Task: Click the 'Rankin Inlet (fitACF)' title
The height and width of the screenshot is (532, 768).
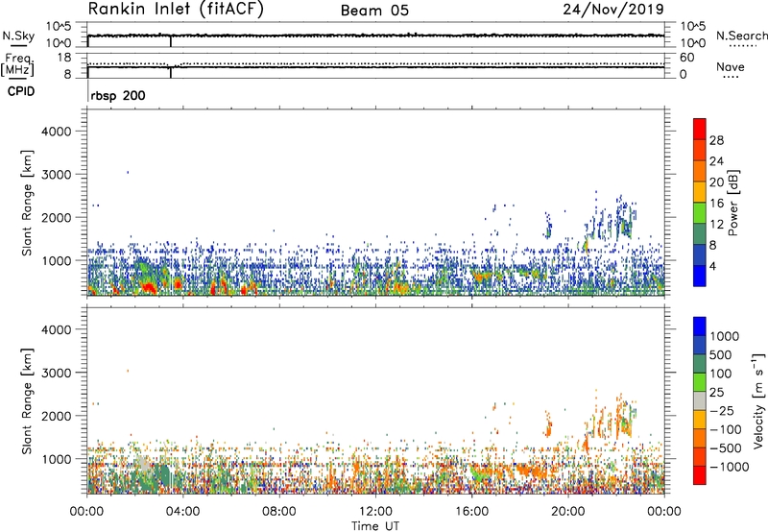Action: [x=176, y=9]
